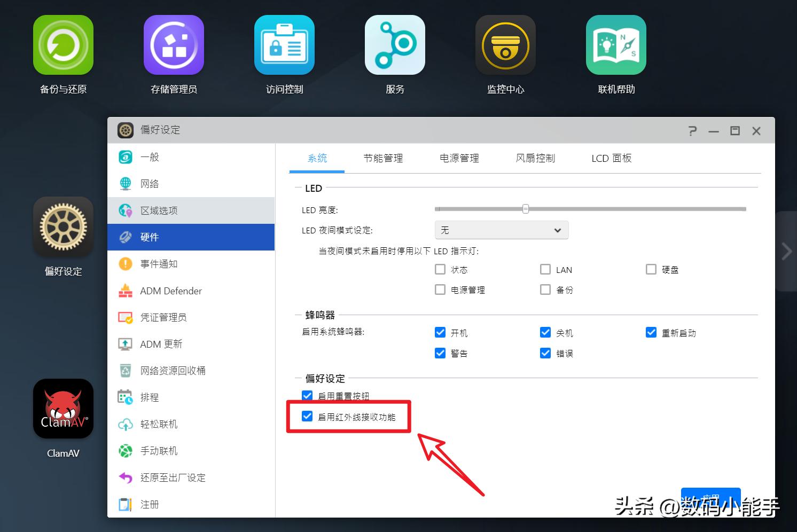Screen dimensions: 797x532
Task: Enable the LAN LED indicator checkbox
Action: pyautogui.click(x=545, y=269)
